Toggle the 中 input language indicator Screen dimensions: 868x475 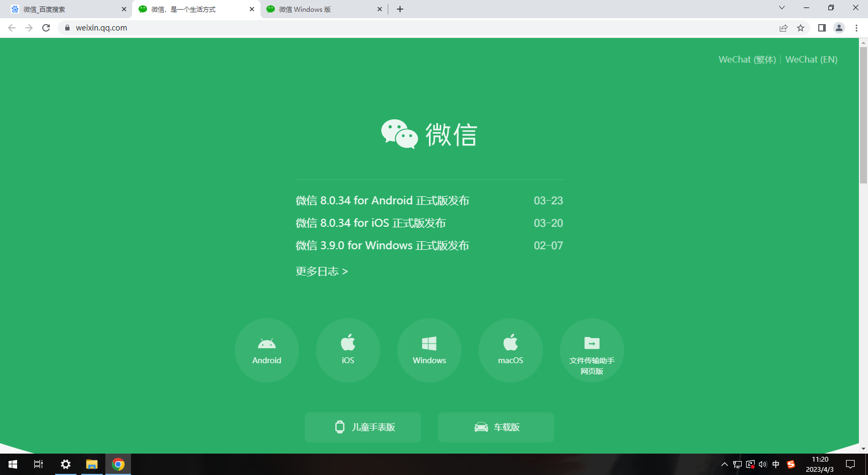click(x=776, y=464)
